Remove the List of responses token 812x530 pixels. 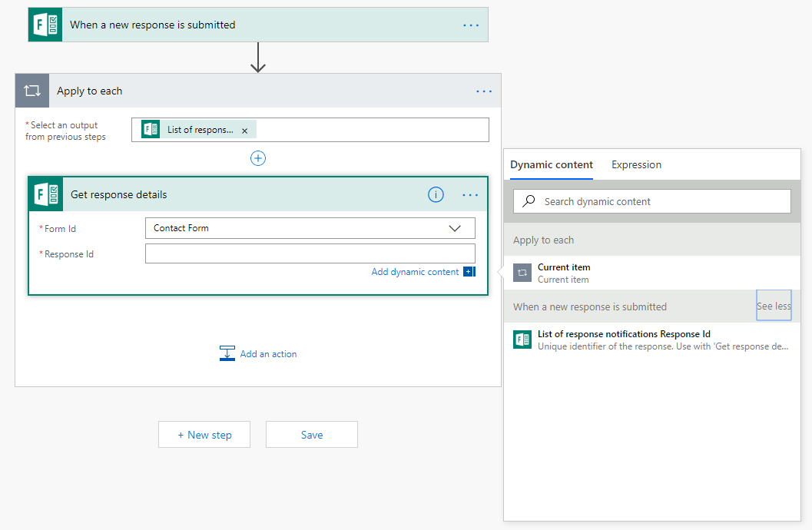[x=245, y=131]
